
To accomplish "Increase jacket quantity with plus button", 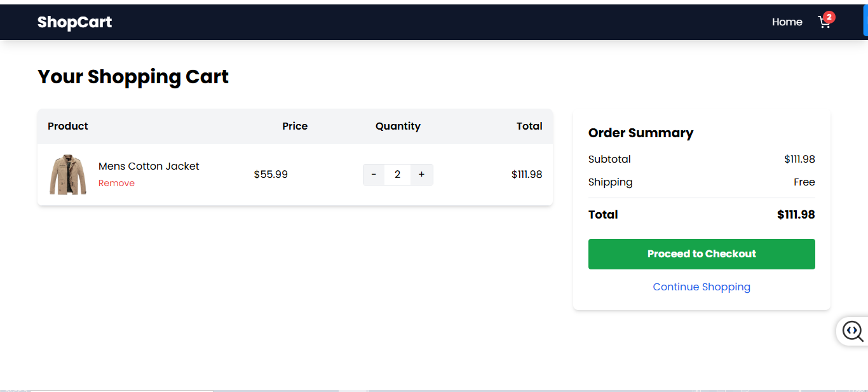I will coord(421,175).
